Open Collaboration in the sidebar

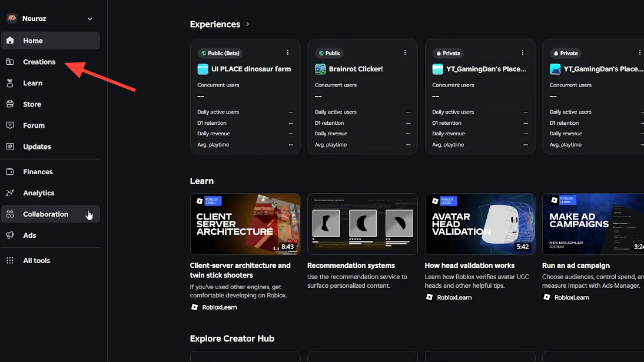51,214
